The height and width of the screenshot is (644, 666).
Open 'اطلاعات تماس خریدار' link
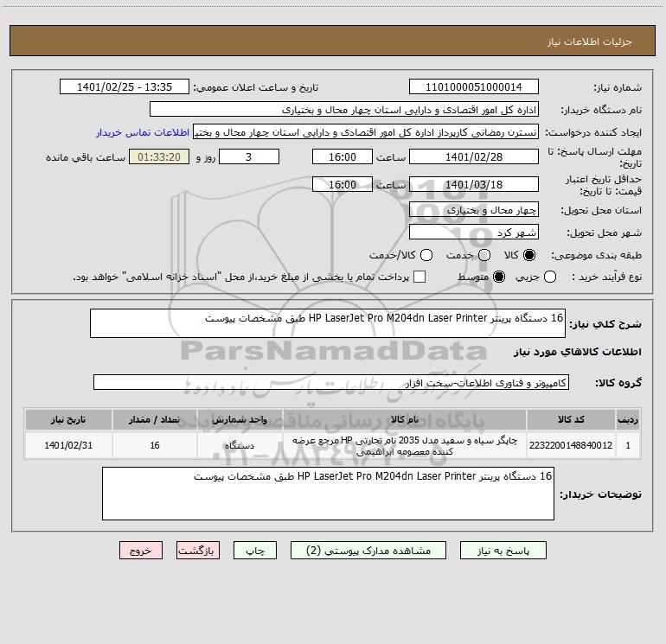click(143, 132)
